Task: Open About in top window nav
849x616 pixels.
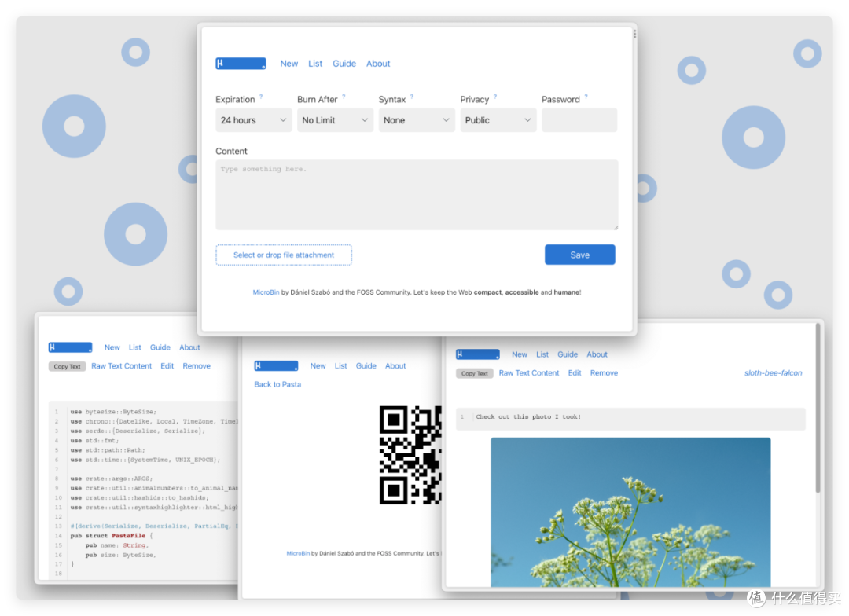Action: tap(378, 64)
